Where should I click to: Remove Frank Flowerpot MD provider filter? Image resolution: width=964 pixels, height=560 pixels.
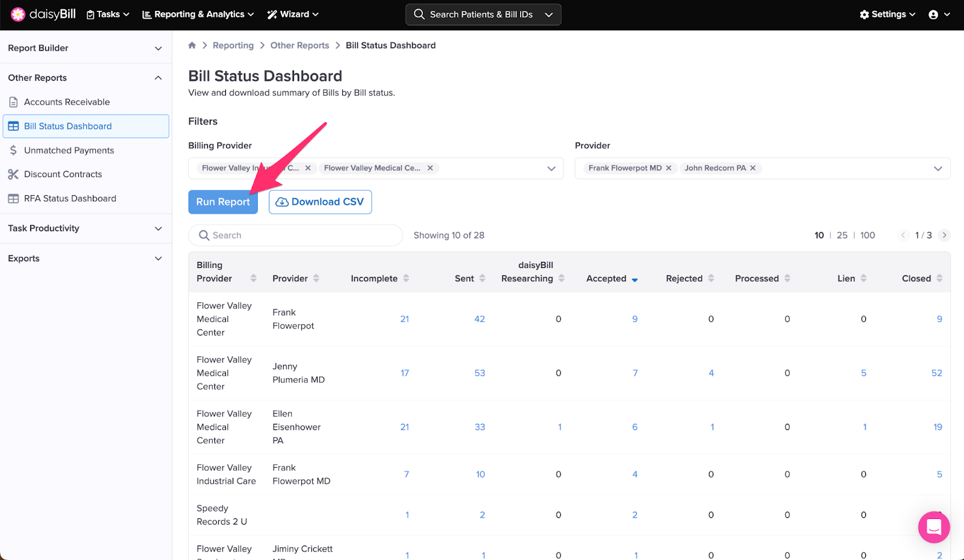point(668,168)
